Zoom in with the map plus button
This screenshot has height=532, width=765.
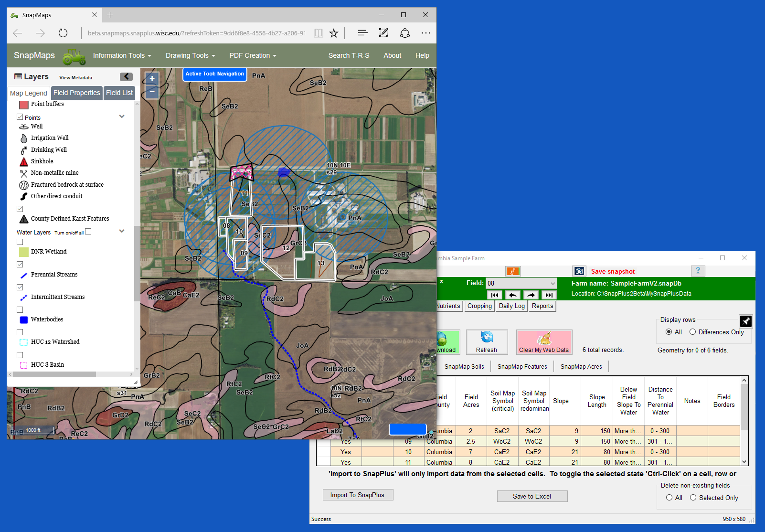pos(152,79)
